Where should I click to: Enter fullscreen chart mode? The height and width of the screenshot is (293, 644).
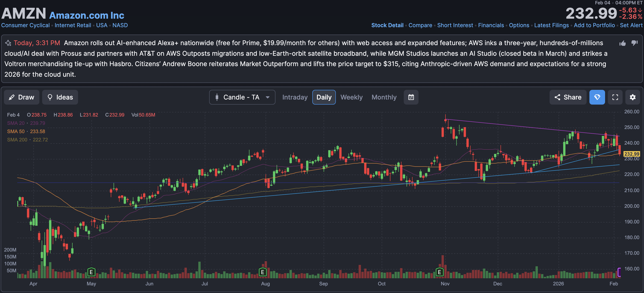pos(615,97)
